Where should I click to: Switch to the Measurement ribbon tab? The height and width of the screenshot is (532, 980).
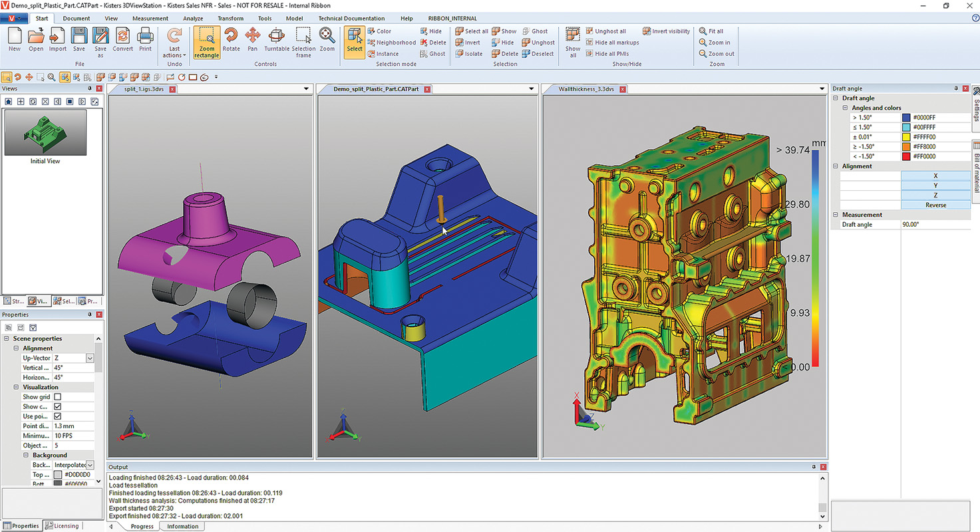150,18
